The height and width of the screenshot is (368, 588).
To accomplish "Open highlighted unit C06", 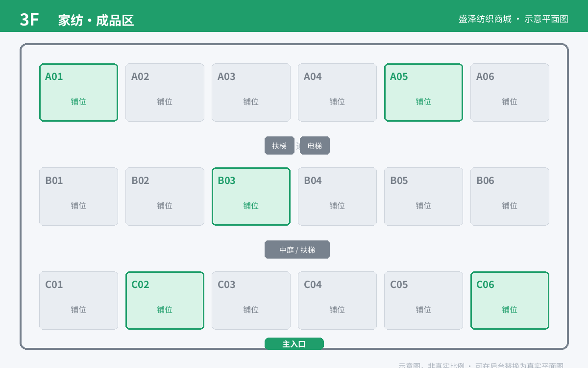I will point(510,300).
